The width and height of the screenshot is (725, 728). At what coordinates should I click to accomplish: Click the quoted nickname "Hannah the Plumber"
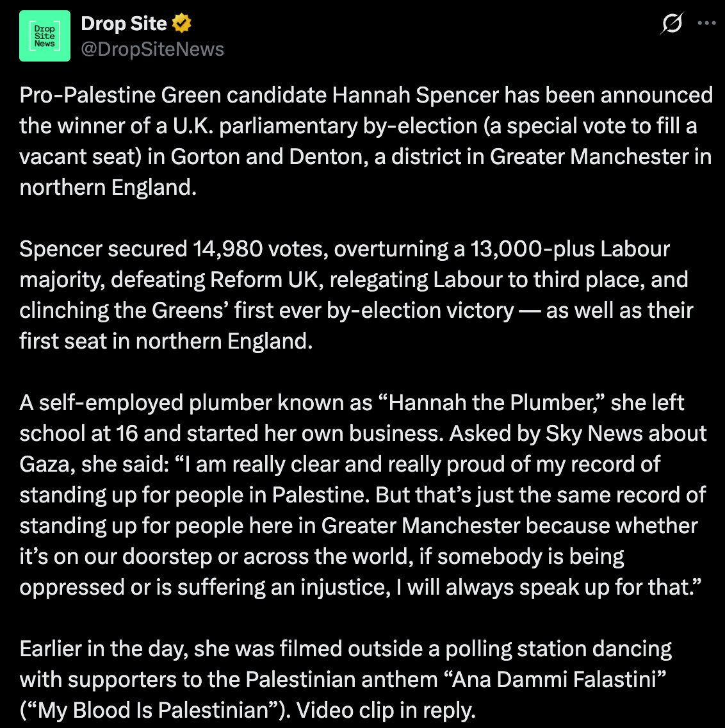point(493,403)
